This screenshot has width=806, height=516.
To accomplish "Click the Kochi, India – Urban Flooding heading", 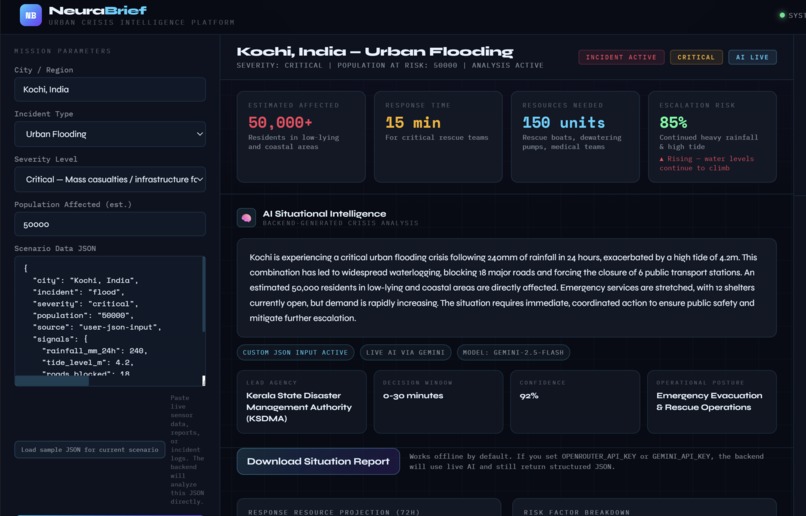I will pos(375,51).
